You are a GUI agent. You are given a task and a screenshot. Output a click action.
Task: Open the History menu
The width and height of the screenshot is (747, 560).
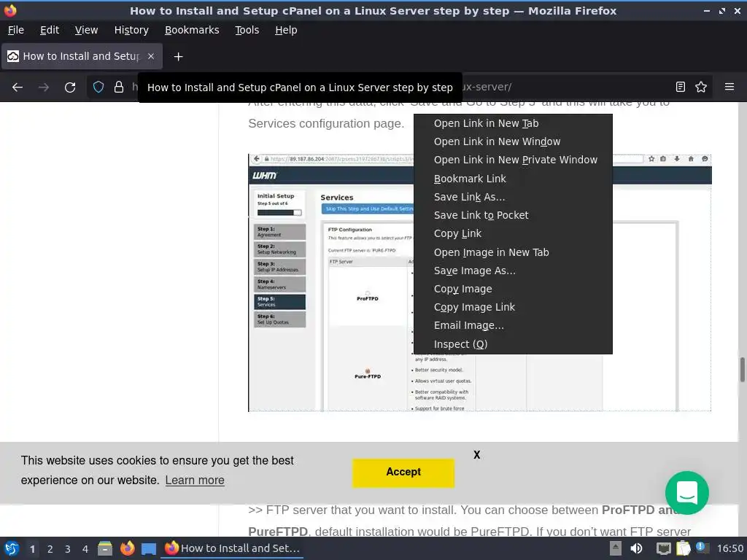pos(131,30)
